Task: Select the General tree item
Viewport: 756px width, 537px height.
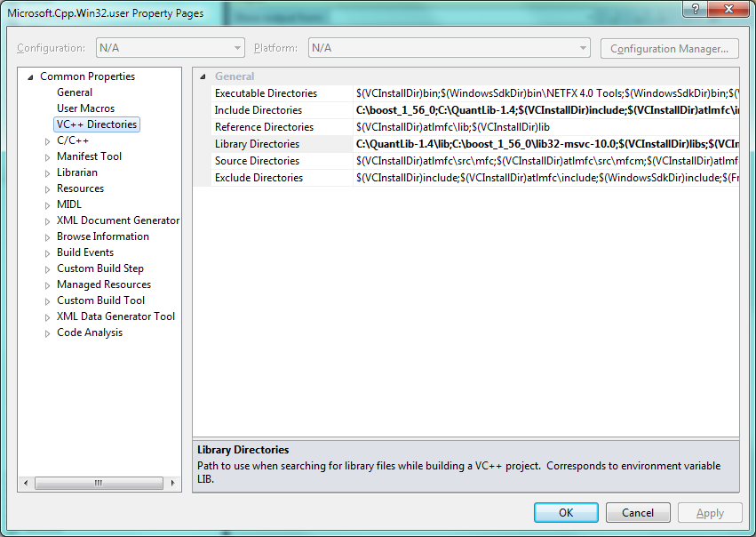Action: click(75, 92)
